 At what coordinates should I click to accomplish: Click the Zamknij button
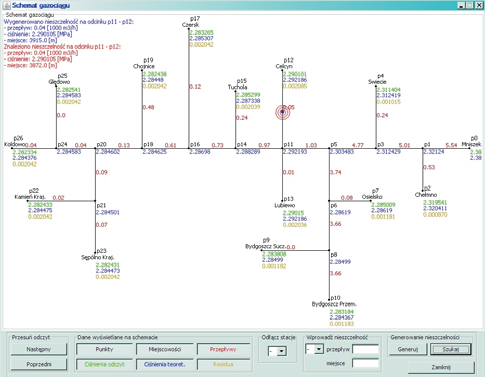[x=441, y=367]
